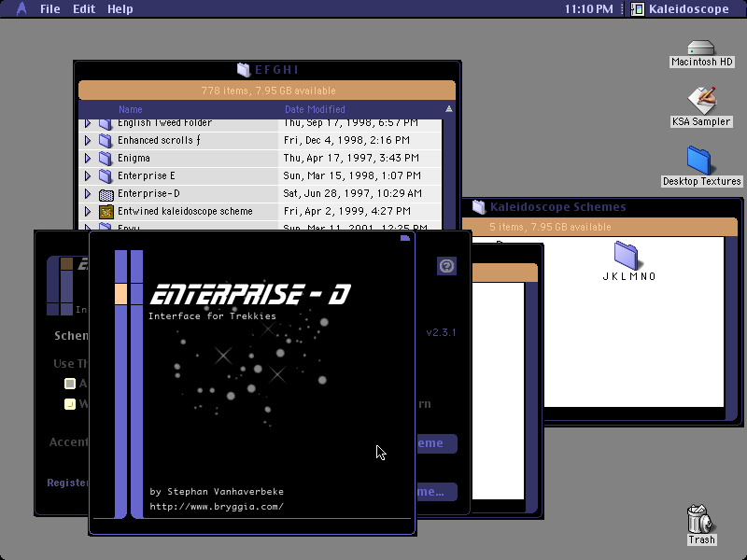The image size is (747, 560).
Task: Select the 'Enhanced scrolls ƒ' file name
Action: (x=159, y=141)
